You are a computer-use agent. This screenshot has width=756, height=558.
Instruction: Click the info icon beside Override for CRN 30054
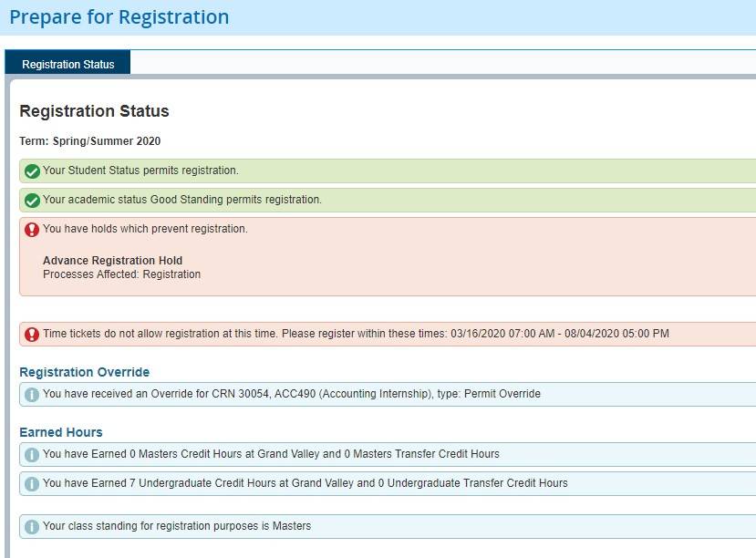32,395
